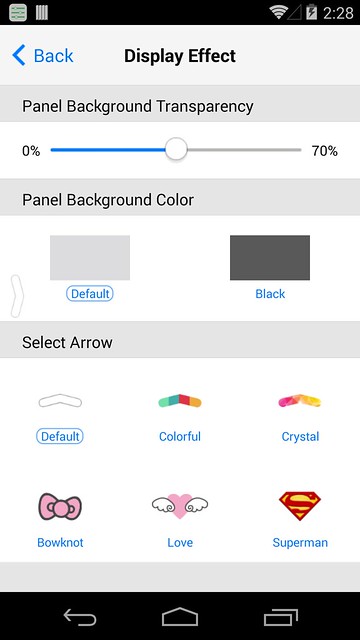Pick the Crystal arrow icon
Image resolution: width=360 pixels, height=640 pixels.
click(300, 401)
